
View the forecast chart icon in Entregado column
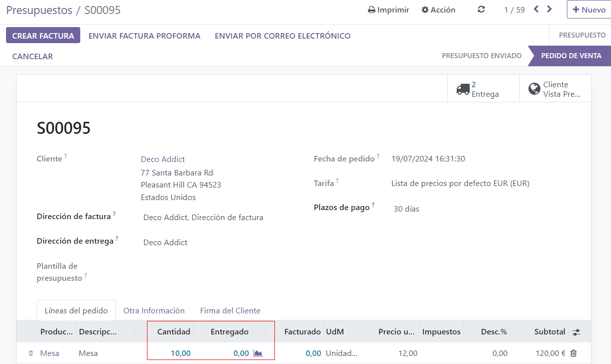[258, 353]
